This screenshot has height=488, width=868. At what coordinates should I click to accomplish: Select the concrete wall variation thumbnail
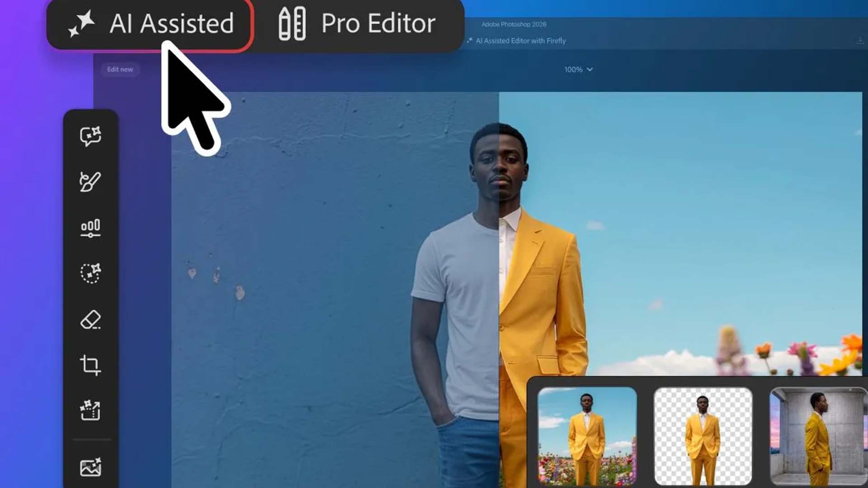pos(819,436)
